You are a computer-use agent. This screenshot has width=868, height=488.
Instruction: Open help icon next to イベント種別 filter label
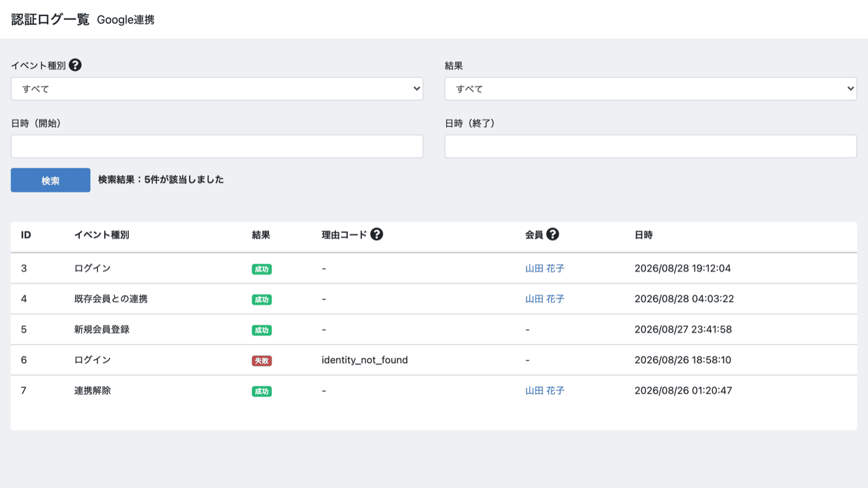(75, 65)
